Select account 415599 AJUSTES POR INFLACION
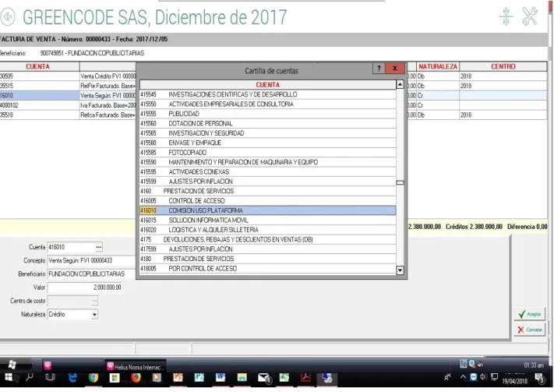Image resolution: width=554 pixels, height=392 pixels. pyautogui.click(x=268, y=182)
